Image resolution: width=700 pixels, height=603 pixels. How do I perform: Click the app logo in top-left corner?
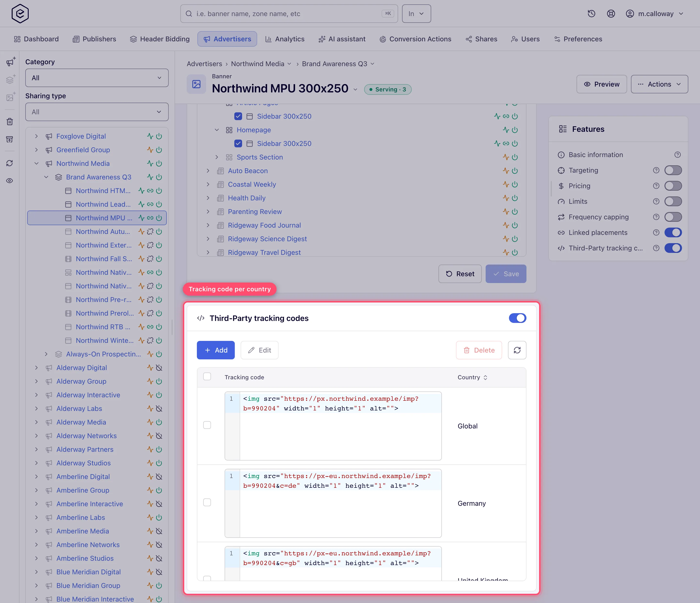20,14
